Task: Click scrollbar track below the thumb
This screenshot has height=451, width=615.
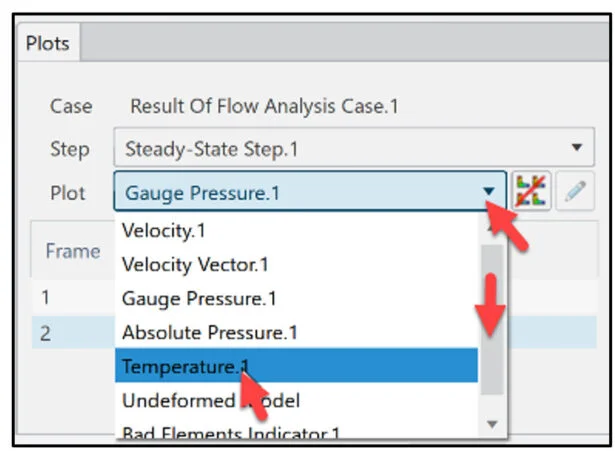Action: coord(491,403)
